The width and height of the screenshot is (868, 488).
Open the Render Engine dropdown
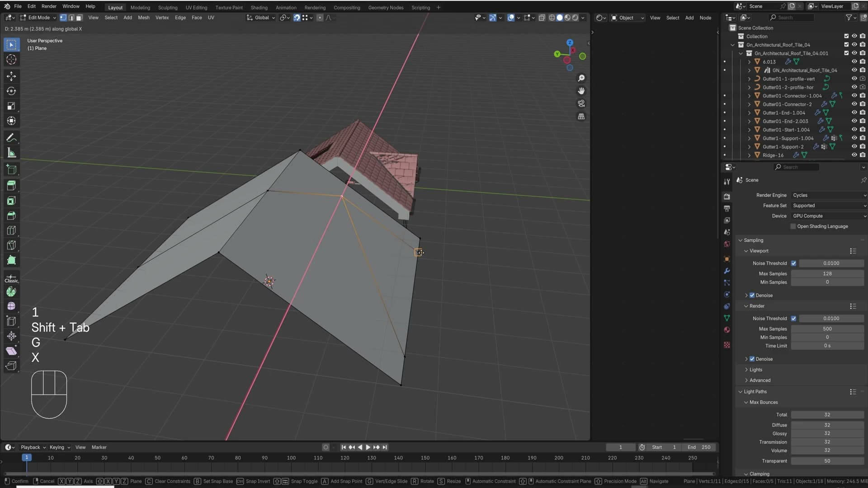pyautogui.click(x=828, y=195)
